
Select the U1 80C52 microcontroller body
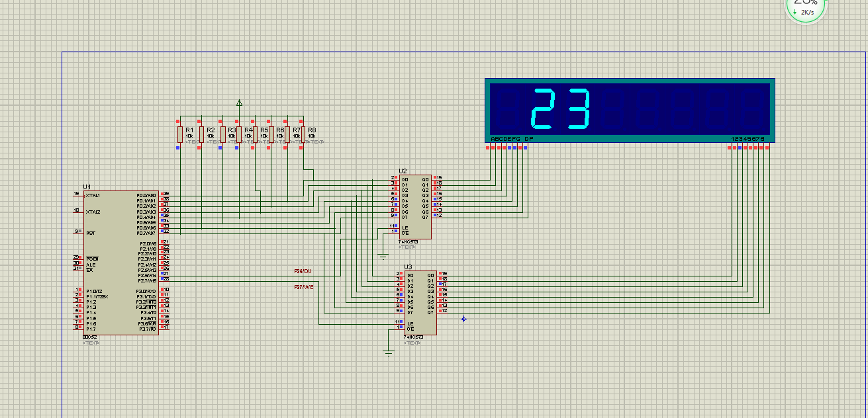click(x=122, y=263)
